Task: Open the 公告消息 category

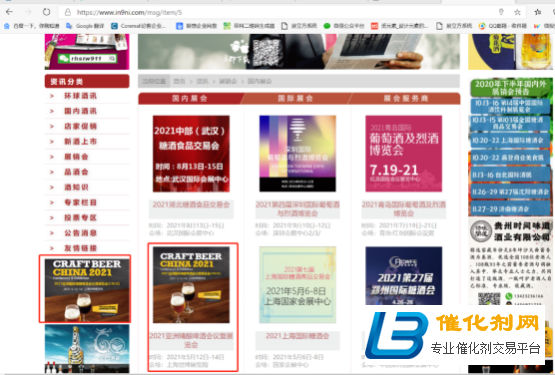Action: click(80, 233)
